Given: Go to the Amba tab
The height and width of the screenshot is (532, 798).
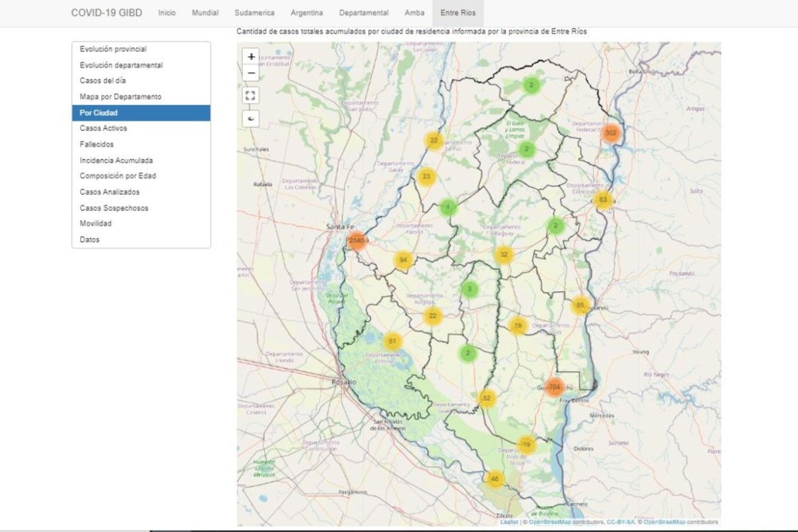Looking at the screenshot, I should coord(414,13).
